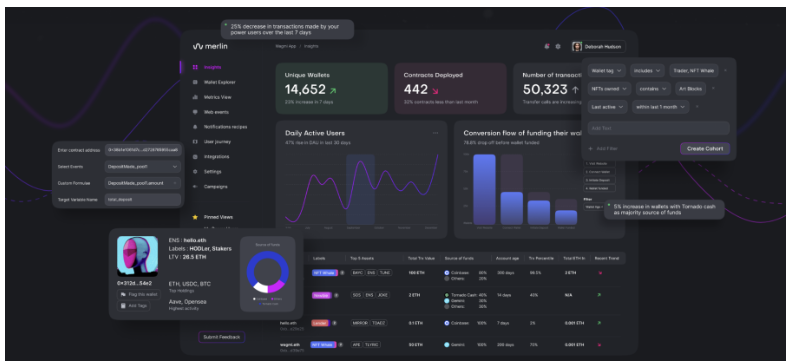
Task: Click the Insights grid icon in sidebar
Action: [x=195, y=67]
